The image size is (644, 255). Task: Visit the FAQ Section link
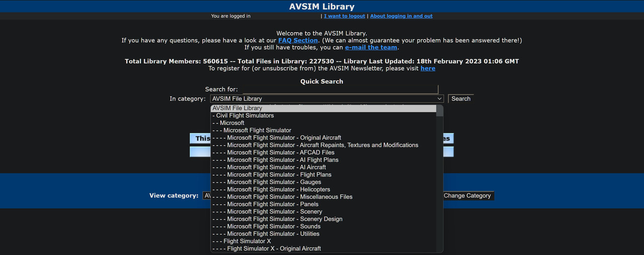(298, 40)
